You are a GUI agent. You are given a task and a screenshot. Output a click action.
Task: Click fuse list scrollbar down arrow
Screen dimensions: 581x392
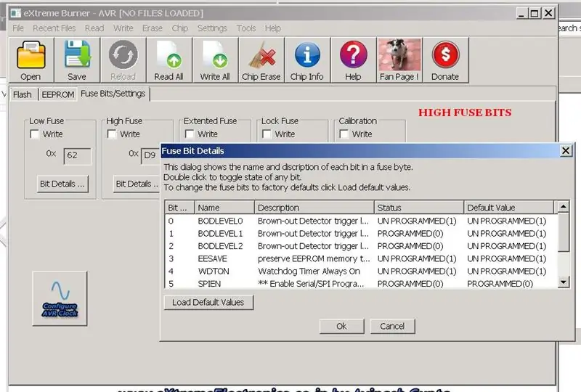(x=564, y=282)
